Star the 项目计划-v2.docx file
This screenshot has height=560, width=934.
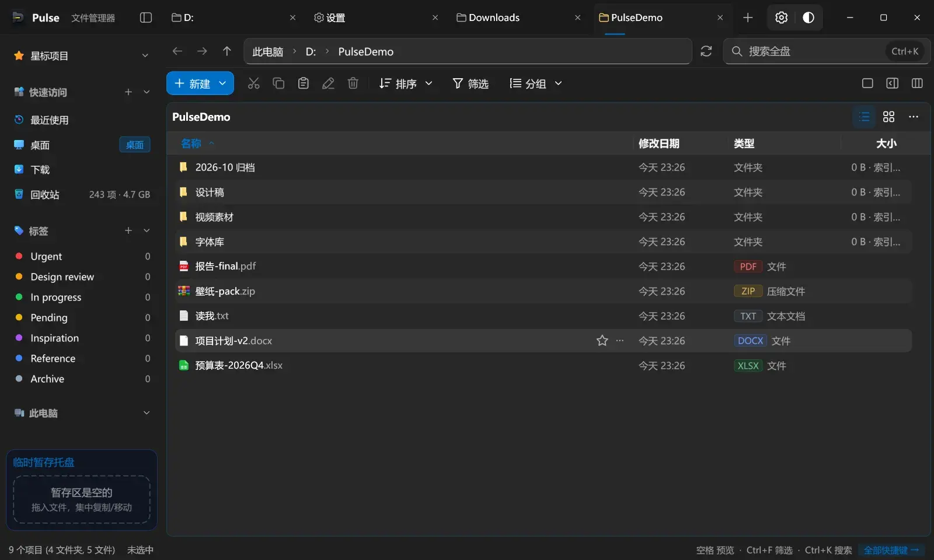[602, 341]
